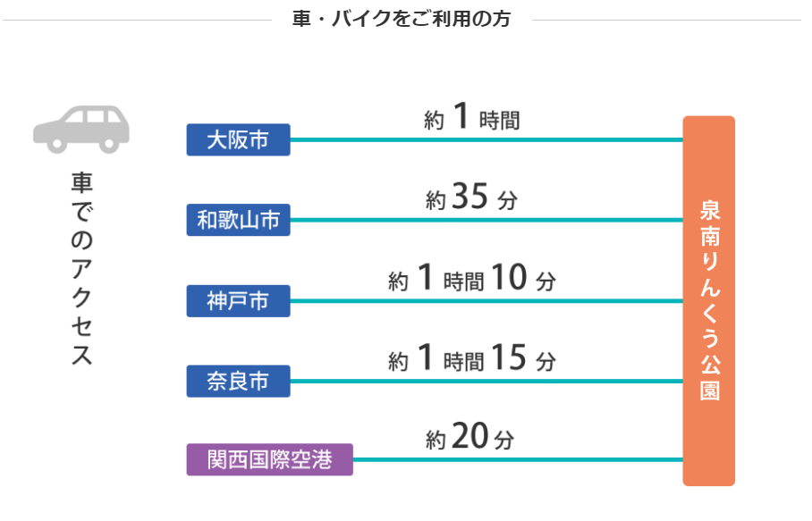812x521 pixels.
Task: Click the 神戸市 origin box
Action: [x=238, y=300]
